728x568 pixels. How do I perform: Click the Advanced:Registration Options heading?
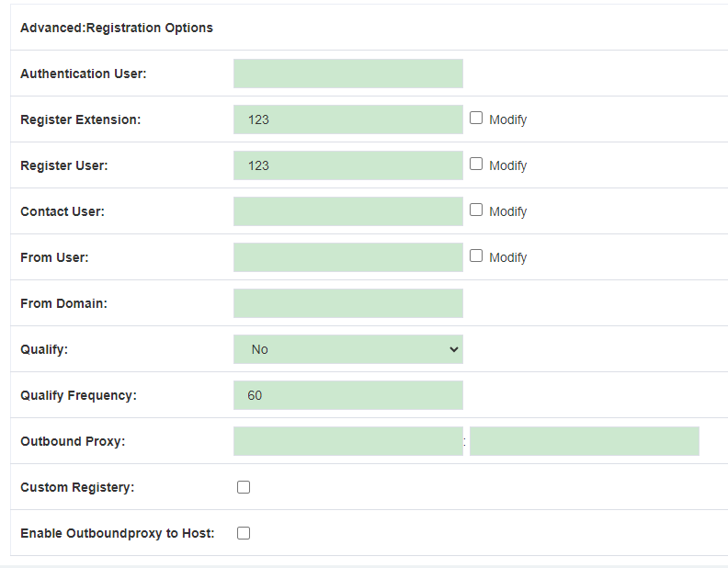[117, 28]
